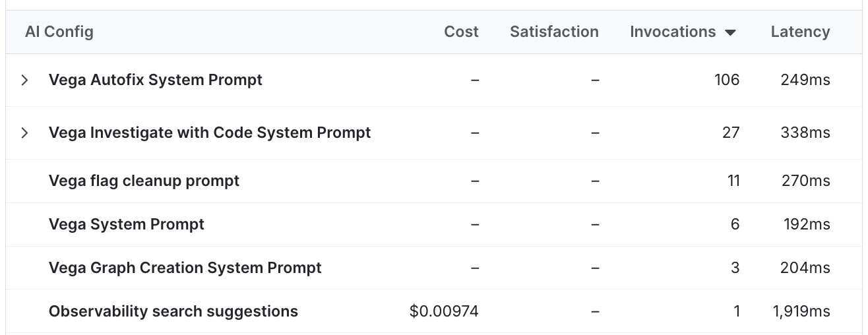Click the 106 invocations value
The width and height of the screenshot is (868, 335).
click(727, 80)
